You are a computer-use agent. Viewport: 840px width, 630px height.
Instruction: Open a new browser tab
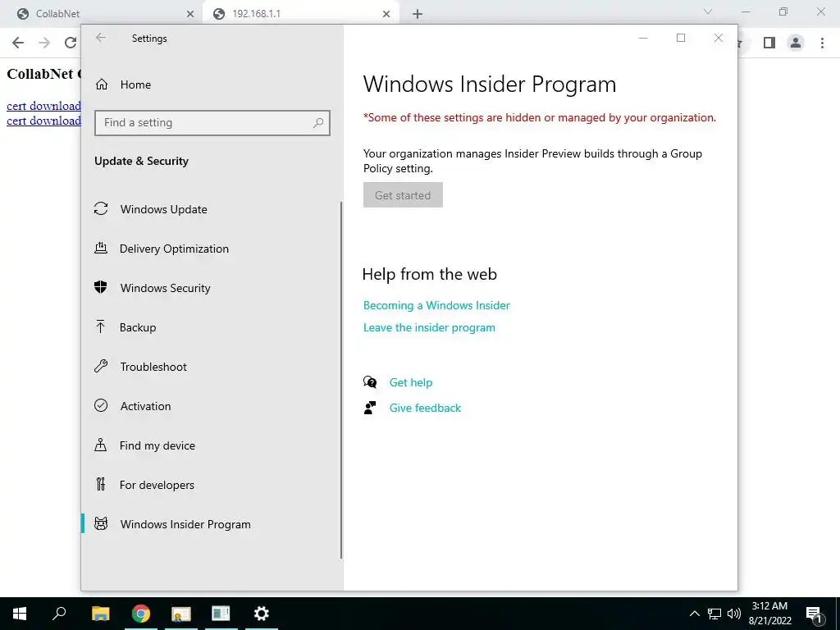418,14
